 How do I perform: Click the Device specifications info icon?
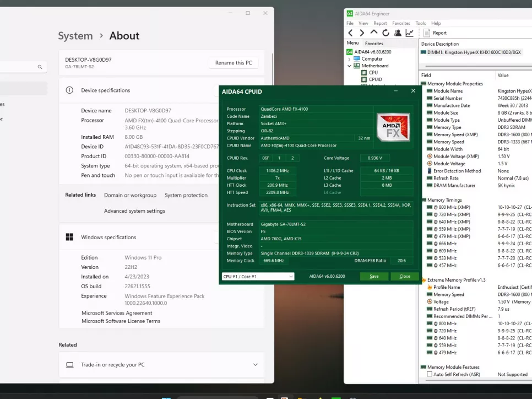(69, 90)
